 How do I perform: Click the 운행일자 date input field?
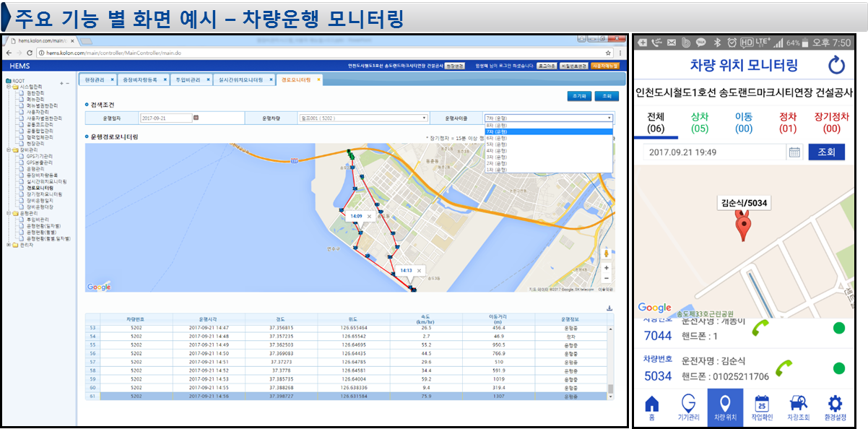tap(165, 118)
